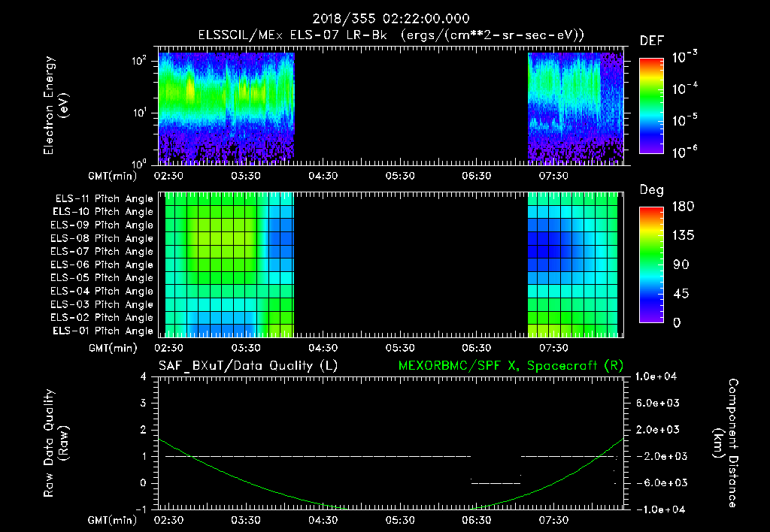770x532 pixels.
Task: Click the right pitch angle grid block
Action: click(572, 264)
